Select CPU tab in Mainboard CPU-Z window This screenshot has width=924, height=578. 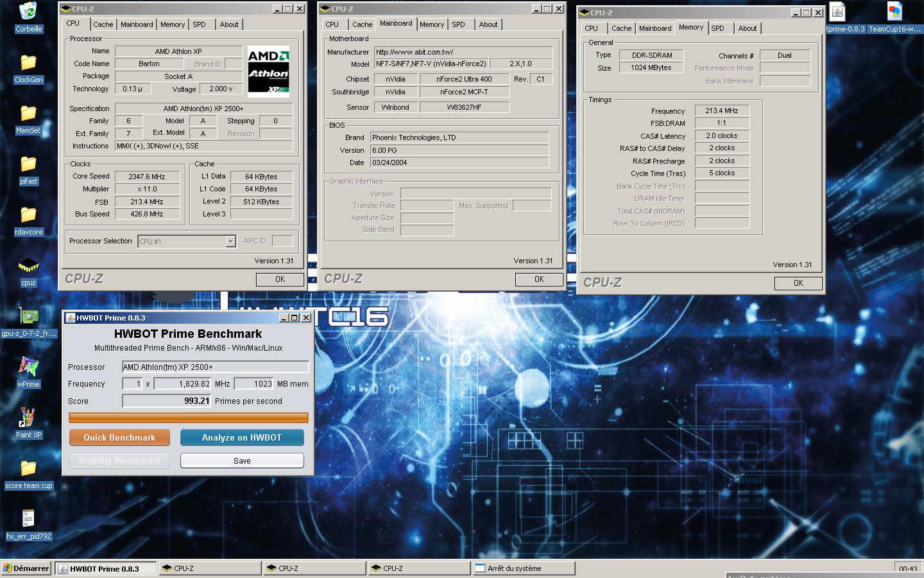[x=332, y=24]
